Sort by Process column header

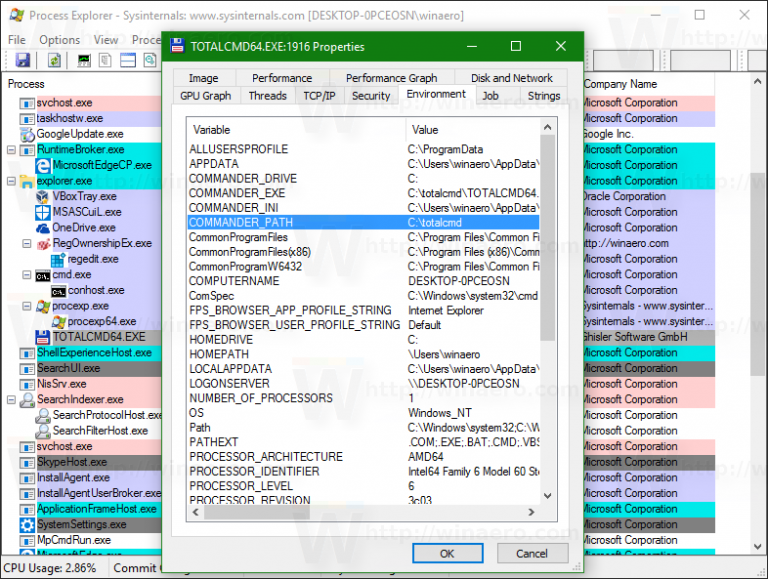(82, 84)
